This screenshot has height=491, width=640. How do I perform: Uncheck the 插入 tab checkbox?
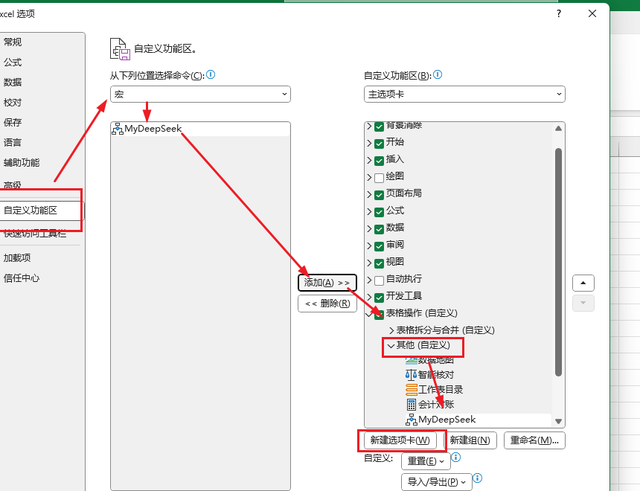[x=379, y=160]
